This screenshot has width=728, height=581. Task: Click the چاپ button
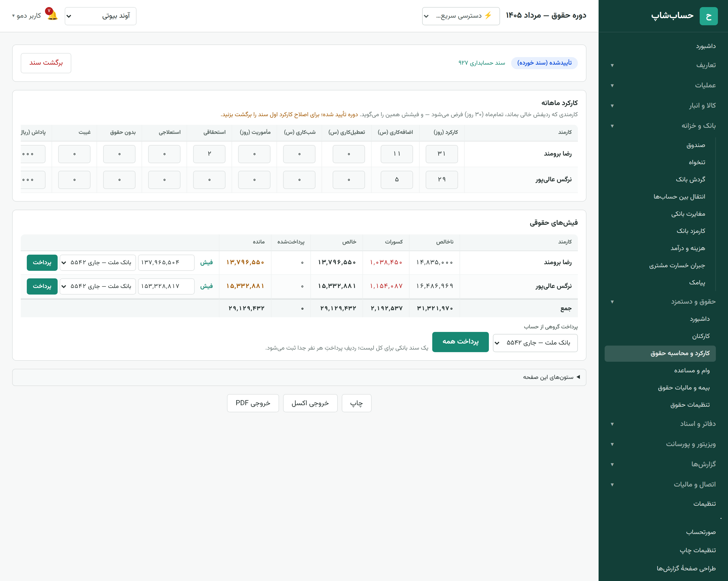[x=356, y=403]
